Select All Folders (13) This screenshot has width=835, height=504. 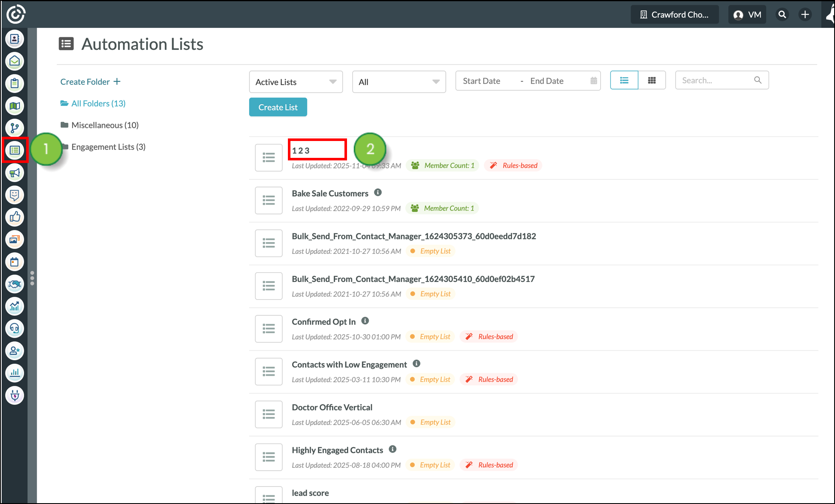pos(98,103)
